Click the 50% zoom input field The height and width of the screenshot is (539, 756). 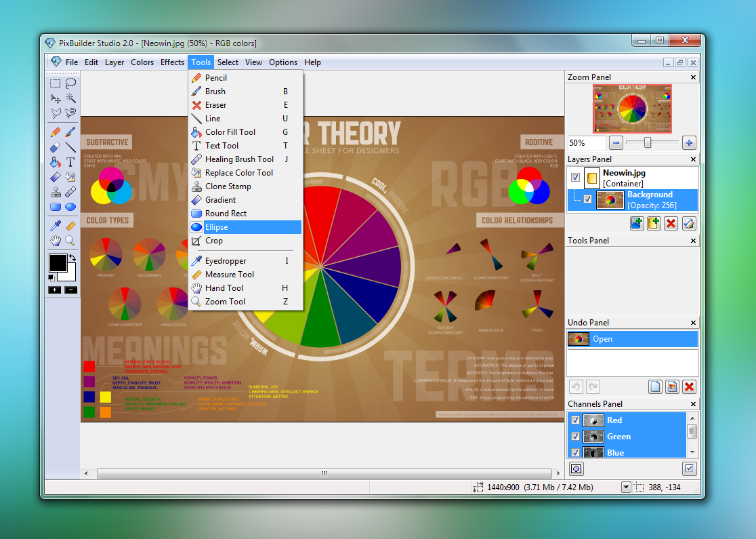coord(586,143)
